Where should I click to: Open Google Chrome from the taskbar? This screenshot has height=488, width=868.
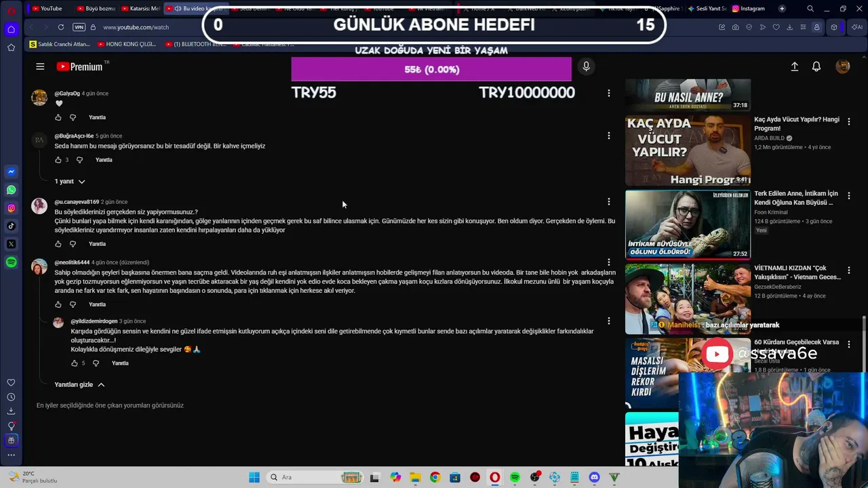pyautogui.click(x=435, y=477)
